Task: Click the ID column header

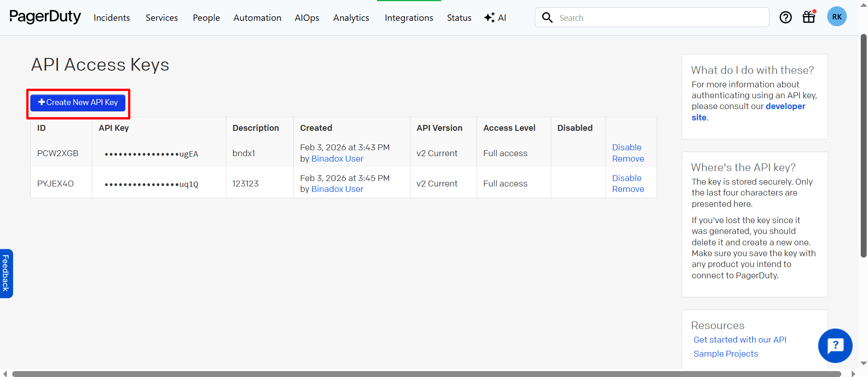Action: pyautogui.click(x=41, y=128)
